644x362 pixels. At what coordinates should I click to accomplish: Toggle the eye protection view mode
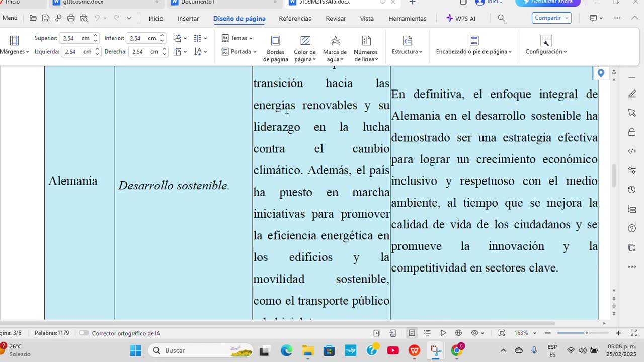475,333
